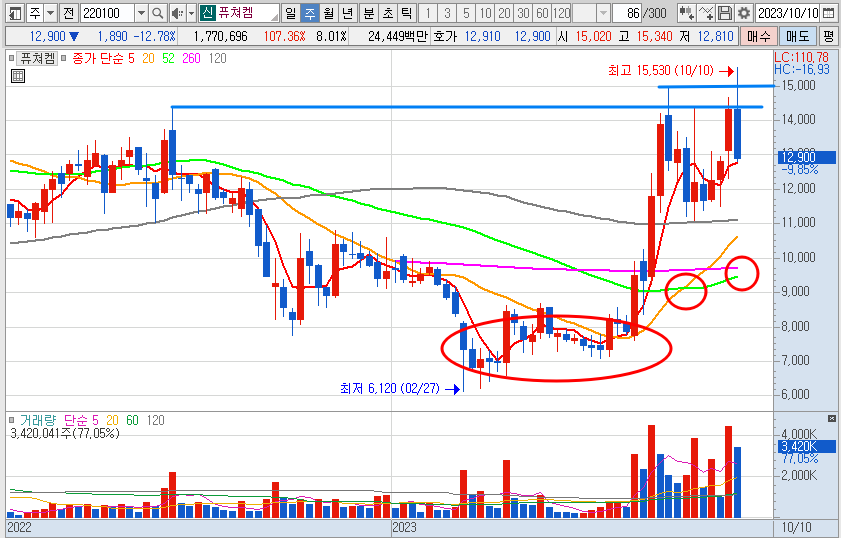Open the calendar date picker icon
Viewport: 841px width, 538px height.
(x=829, y=13)
